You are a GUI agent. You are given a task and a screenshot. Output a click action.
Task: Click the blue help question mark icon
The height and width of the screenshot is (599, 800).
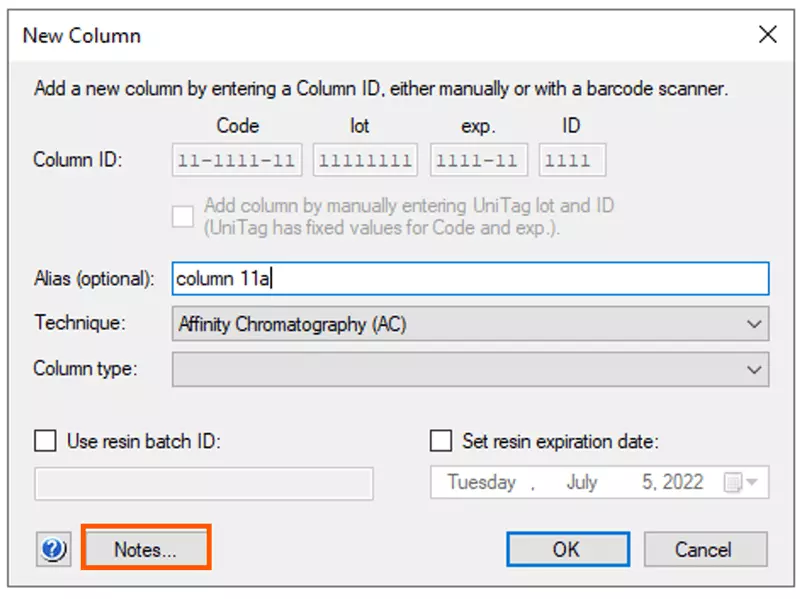coord(53,549)
